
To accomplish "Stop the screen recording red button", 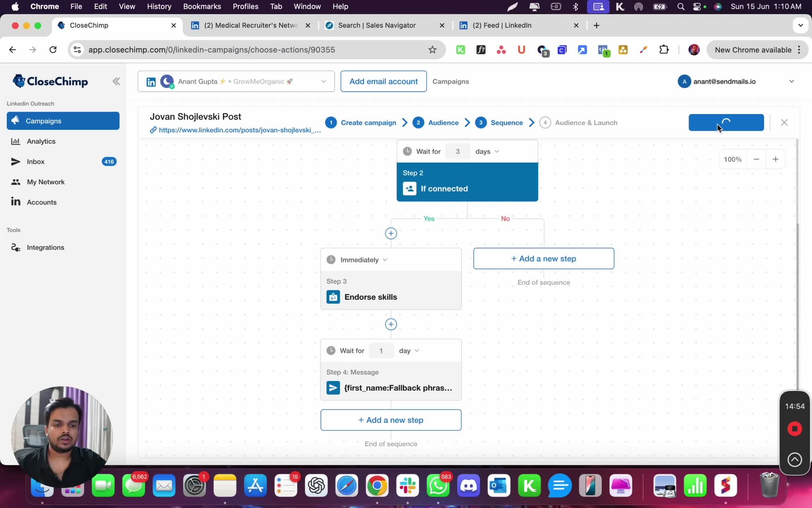I will (x=794, y=429).
